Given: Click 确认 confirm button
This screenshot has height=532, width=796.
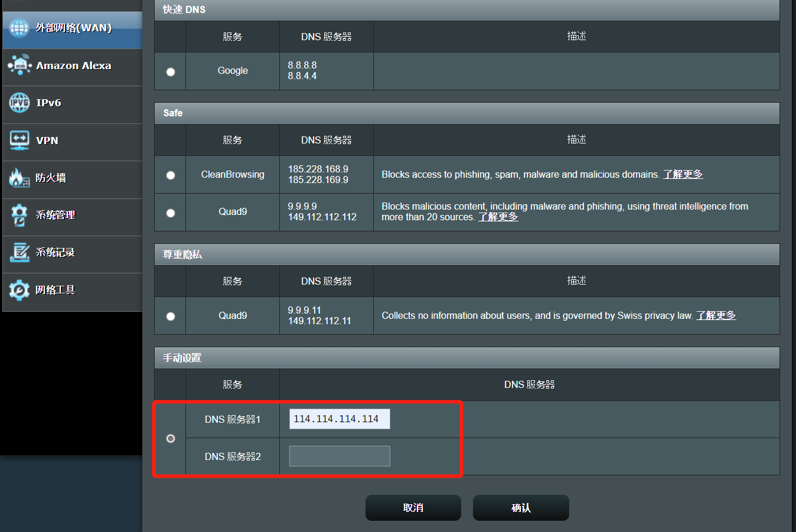Looking at the screenshot, I should tap(521, 508).
